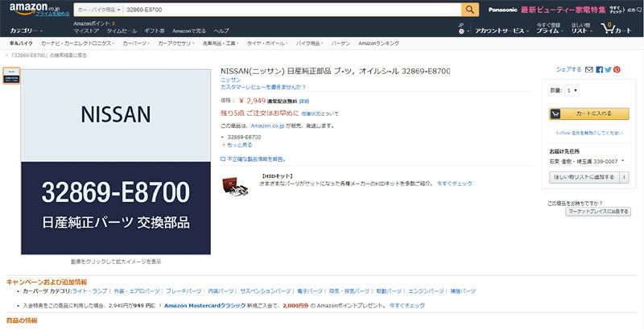Image resolution: width=644 pixels, height=330 pixels.
Task: Click the 電子パーツ category link
Action: pos(310,291)
